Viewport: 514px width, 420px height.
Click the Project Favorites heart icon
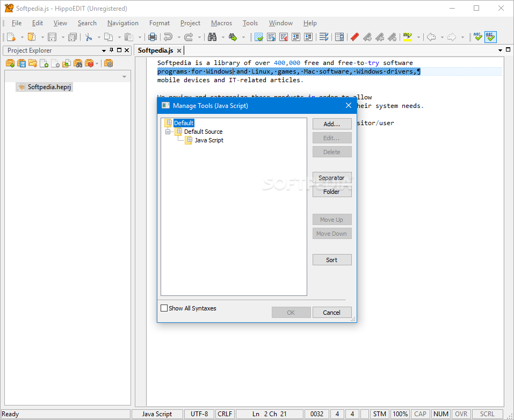(x=89, y=63)
